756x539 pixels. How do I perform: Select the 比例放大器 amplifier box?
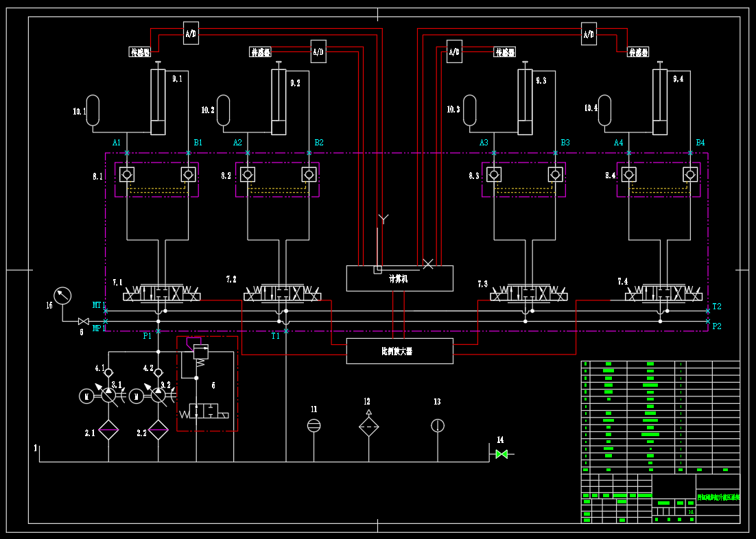(400, 351)
